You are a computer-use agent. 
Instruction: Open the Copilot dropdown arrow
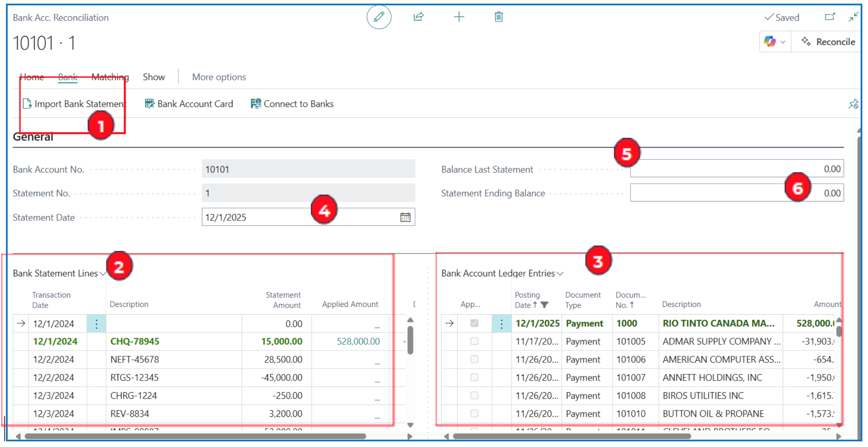[x=783, y=42]
